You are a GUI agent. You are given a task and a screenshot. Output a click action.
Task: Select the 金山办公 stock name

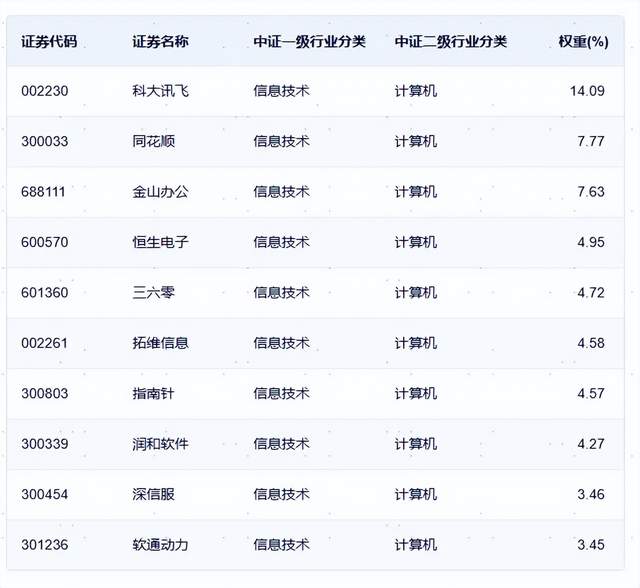(160, 192)
